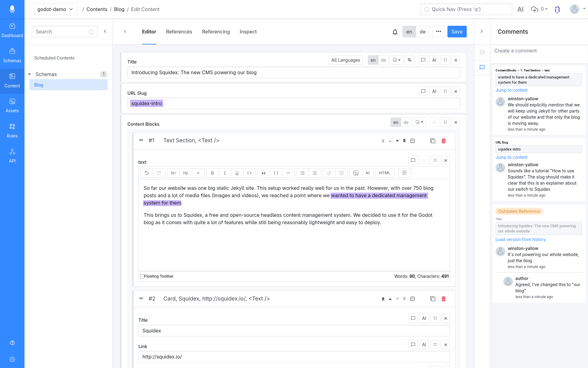Switch to the References tab
588x368 pixels.
179,32
